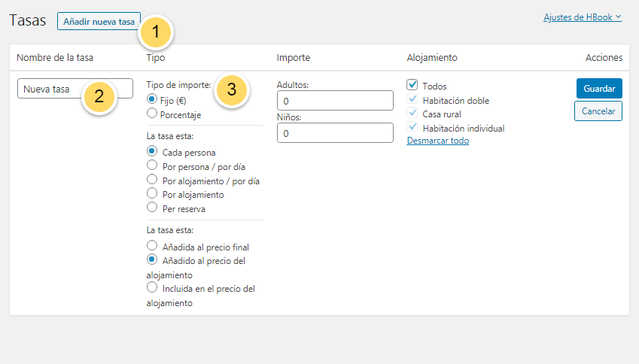639x364 pixels.
Task: Choose the 'Per reserva' radio option
Action: 153,208
